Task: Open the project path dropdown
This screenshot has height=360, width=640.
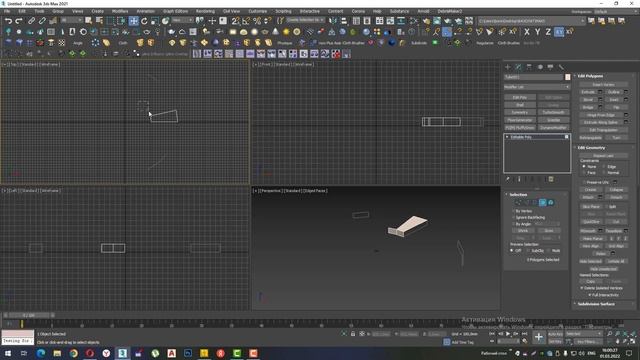Action: click(532, 21)
